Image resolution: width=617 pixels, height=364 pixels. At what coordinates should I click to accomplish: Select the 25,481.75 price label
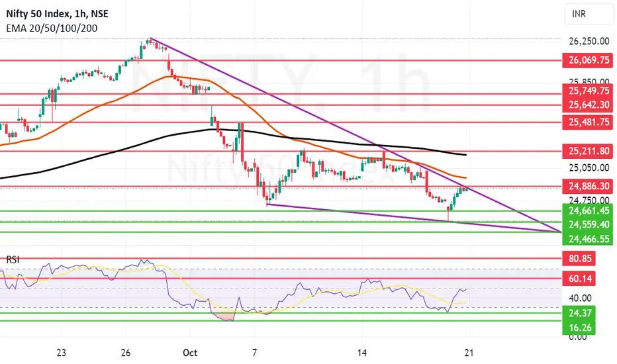click(587, 122)
